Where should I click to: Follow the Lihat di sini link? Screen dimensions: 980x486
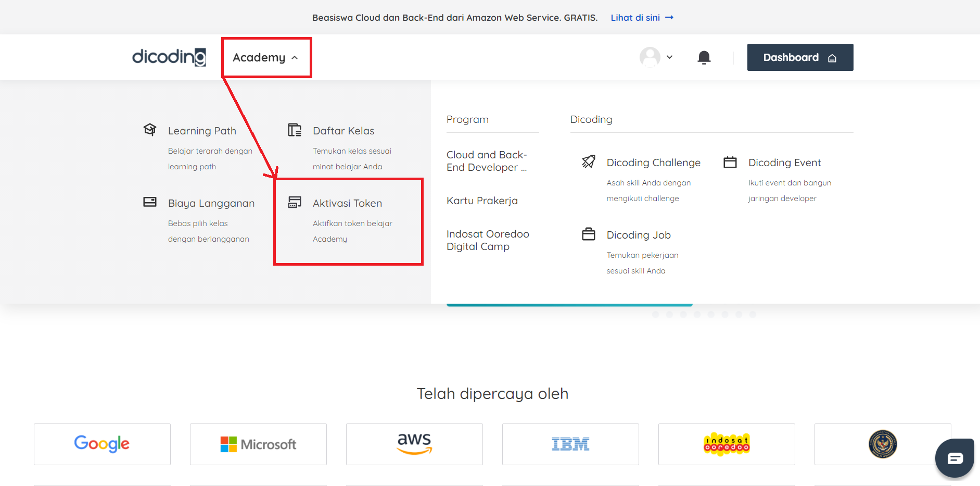click(x=636, y=17)
